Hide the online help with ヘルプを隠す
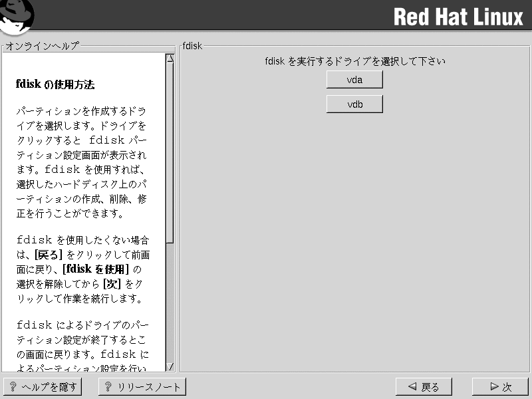532x399 pixels. [43, 387]
